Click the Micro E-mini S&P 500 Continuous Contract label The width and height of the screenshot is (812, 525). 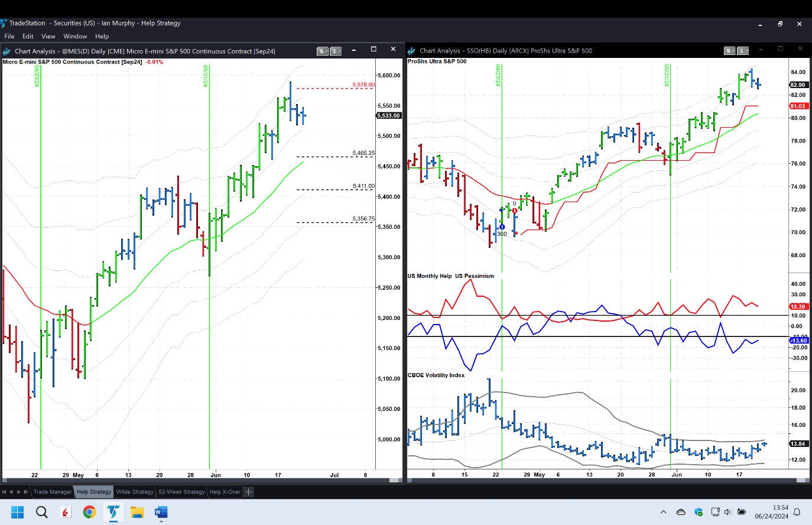click(x=73, y=62)
